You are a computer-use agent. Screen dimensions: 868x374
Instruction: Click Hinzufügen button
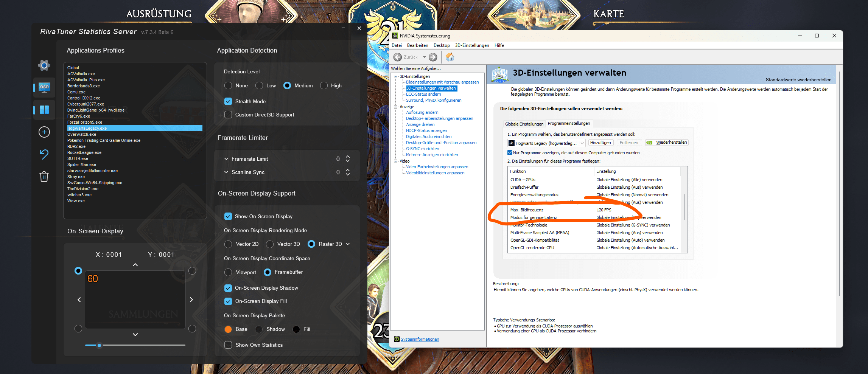click(x=600, y=143)
